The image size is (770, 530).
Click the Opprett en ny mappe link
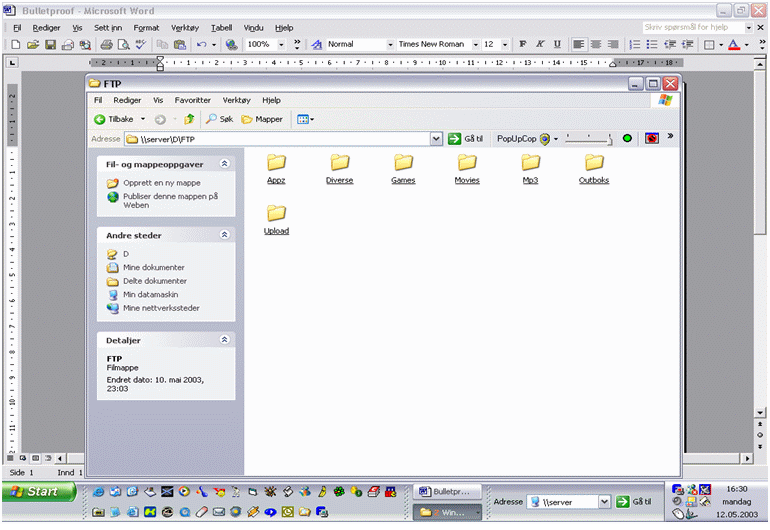pos(161,183)
